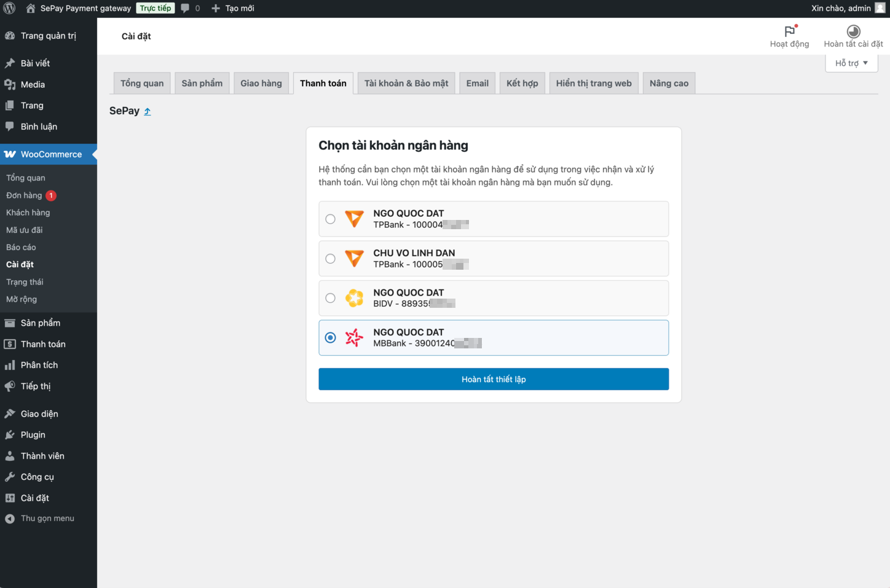Click the SePay external link arrow icon
Viewport: 890px width, 588px height.
[x=148, y=111]
